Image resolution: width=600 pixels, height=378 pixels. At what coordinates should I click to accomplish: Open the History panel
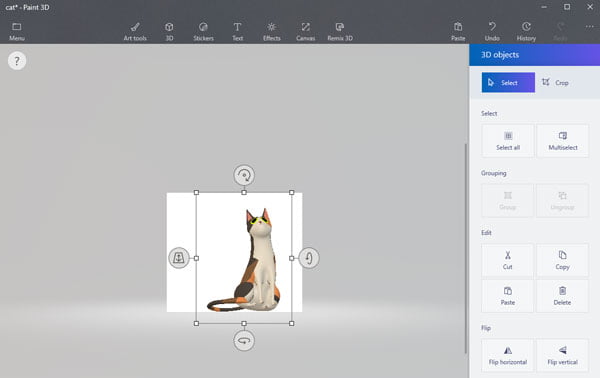pos(526,32)
